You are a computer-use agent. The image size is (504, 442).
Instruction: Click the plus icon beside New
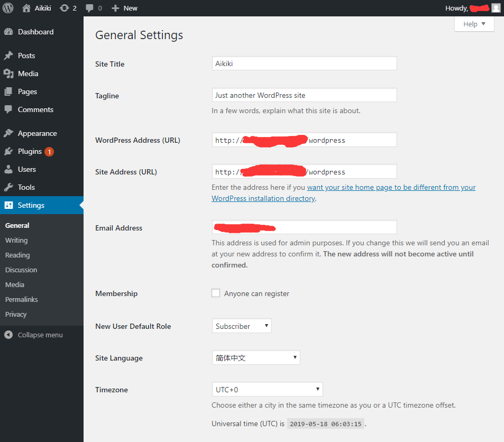[115, 8]
